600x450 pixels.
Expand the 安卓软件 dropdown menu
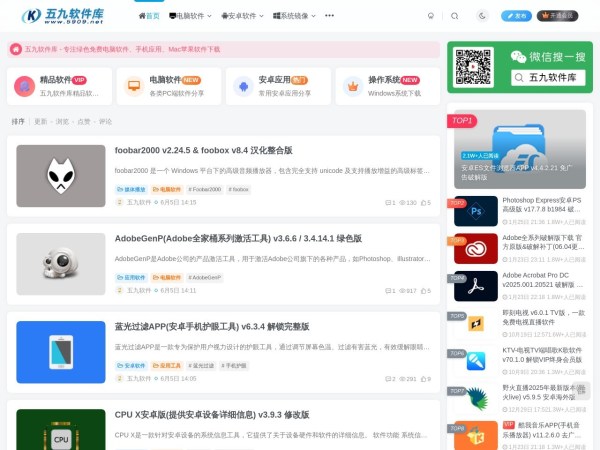pos(242,16)
